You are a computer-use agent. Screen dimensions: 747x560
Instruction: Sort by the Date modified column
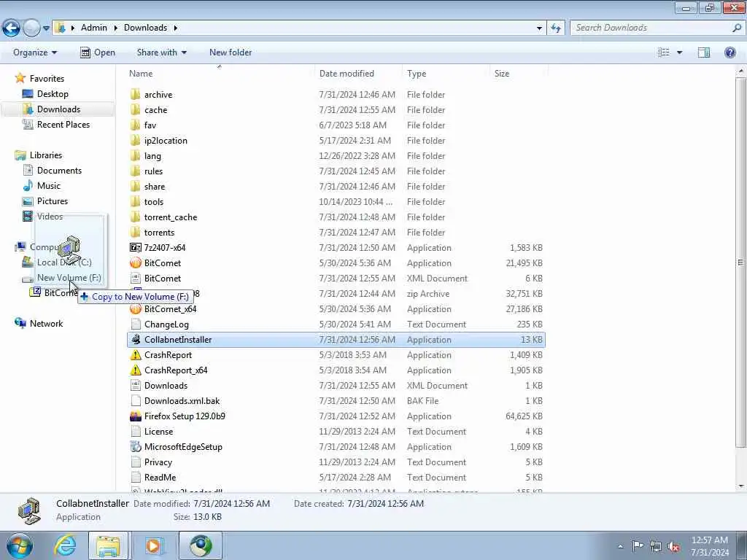[x=347, y=74]
